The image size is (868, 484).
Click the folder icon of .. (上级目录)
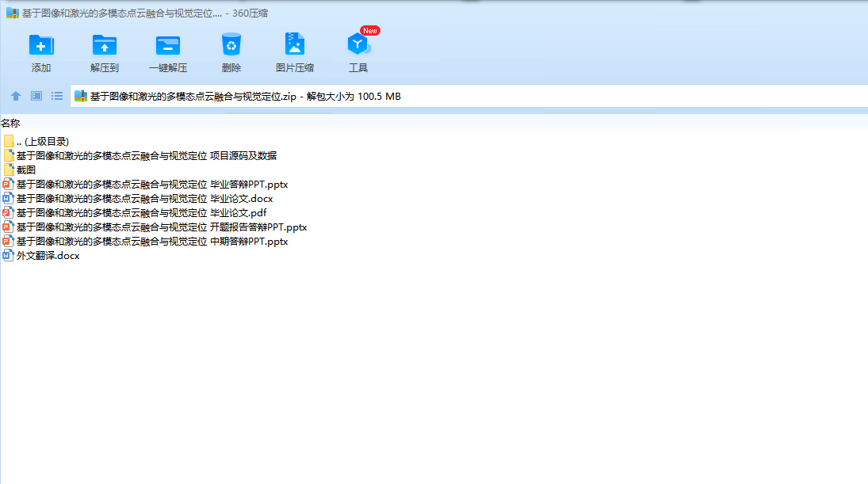8,141
